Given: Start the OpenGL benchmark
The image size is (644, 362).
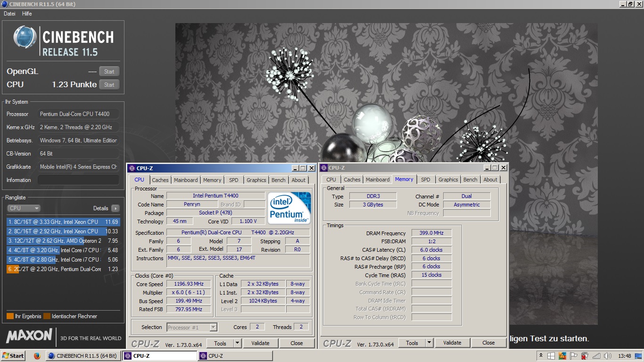Looking at the screenshot, I should pyautogui.click(x=109, y=72).
